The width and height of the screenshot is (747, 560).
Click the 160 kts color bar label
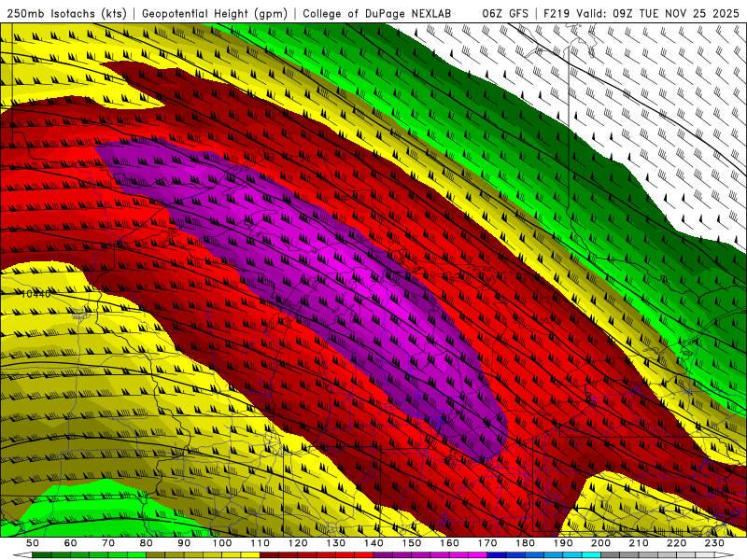coord(449,543)
